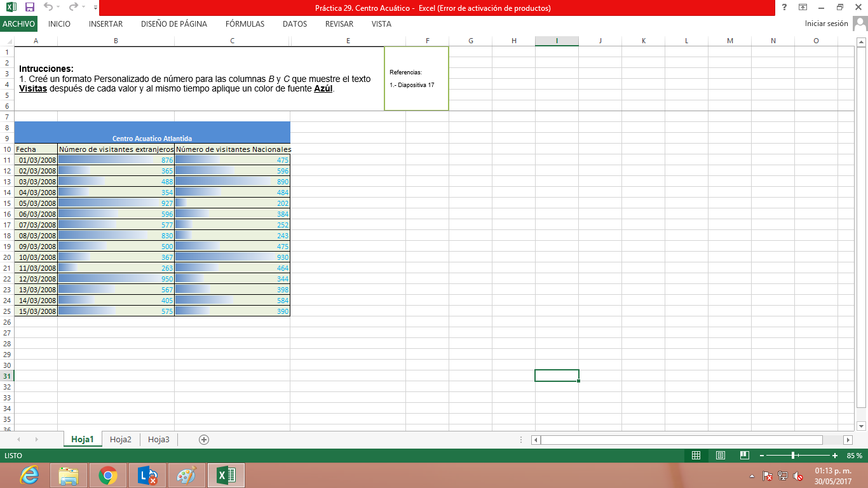Click the Save icon in quick access toolbar
The image size is (868, 488).
(29, 8)
